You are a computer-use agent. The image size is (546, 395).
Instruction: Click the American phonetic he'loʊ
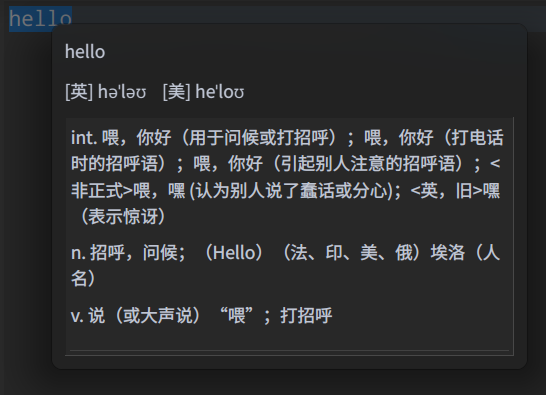click(220, 92)
